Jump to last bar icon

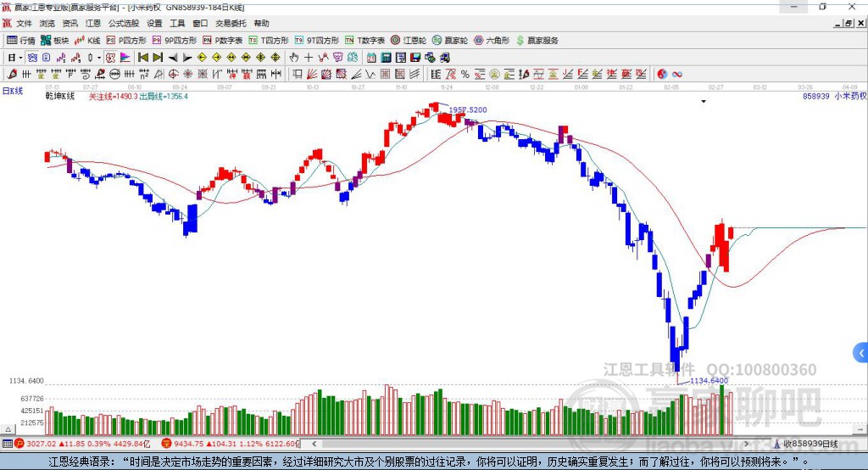point(158,58)
